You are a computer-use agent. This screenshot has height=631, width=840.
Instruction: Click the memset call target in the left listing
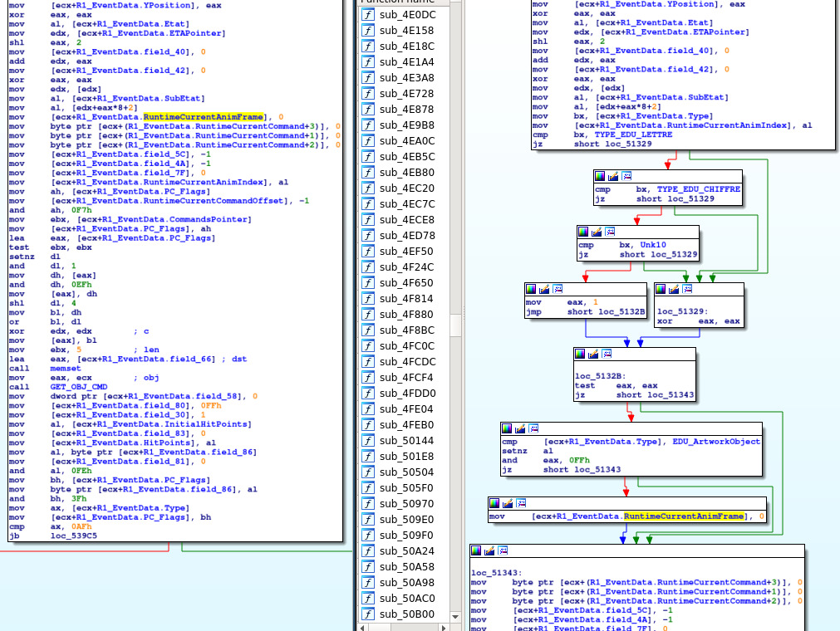coord(66,368)
